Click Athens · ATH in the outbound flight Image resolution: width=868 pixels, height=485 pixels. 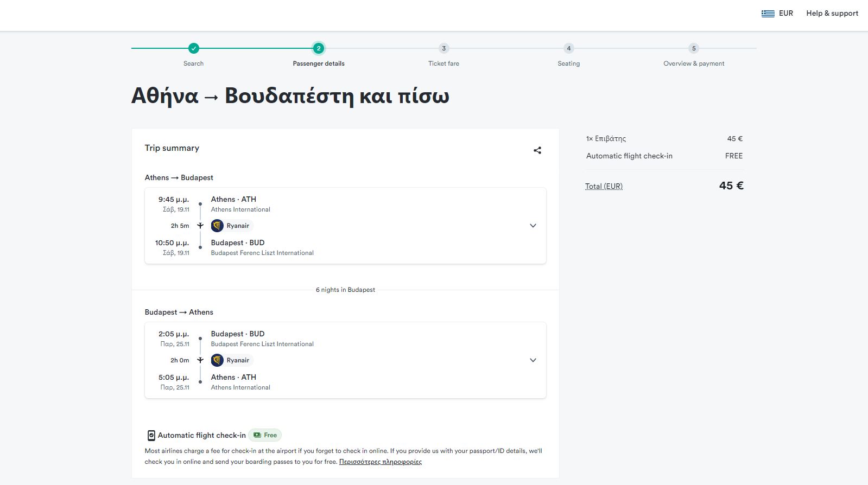233,200
